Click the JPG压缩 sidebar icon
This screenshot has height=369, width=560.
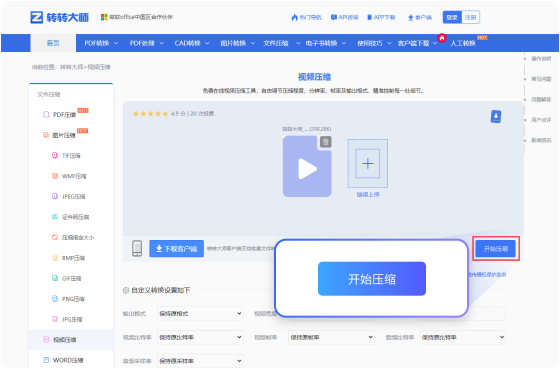(55, 319)
